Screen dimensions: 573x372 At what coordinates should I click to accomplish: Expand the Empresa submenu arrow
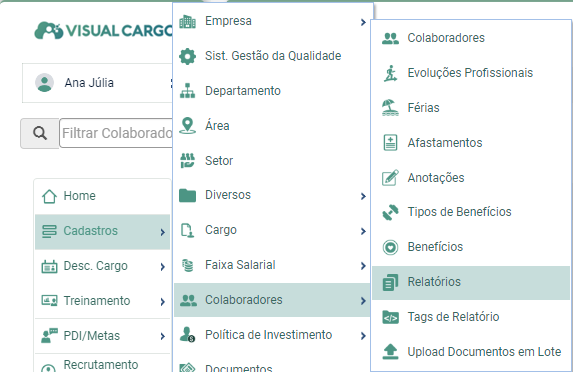point(363,22)
